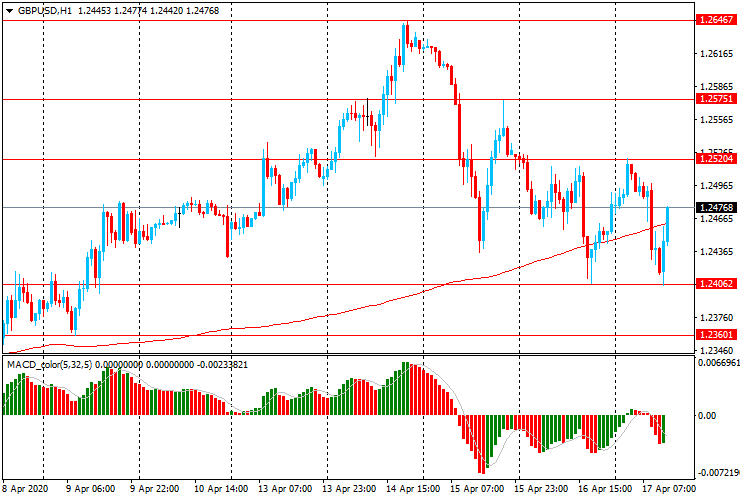Image resolution: width=740 pixels, height=500 pixels.
Task: Click the GBPUSD,H1 chart title text
Action: tap(45, 10)
